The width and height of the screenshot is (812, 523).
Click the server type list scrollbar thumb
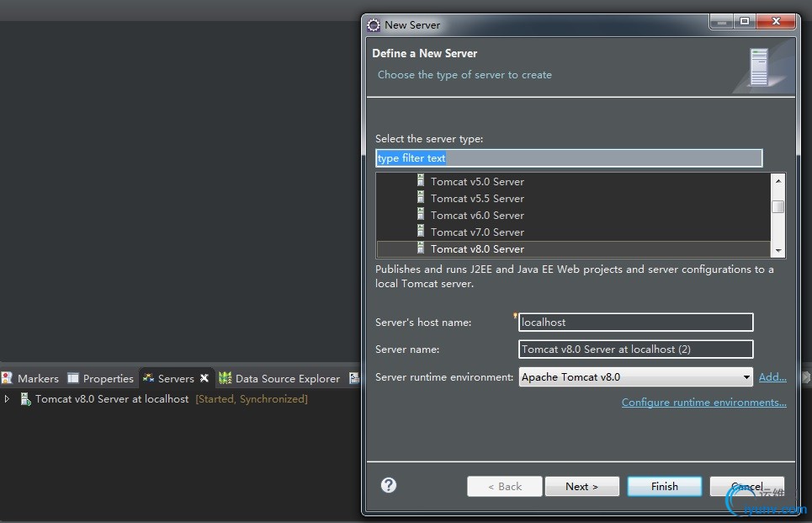click(x=778, y=206)
